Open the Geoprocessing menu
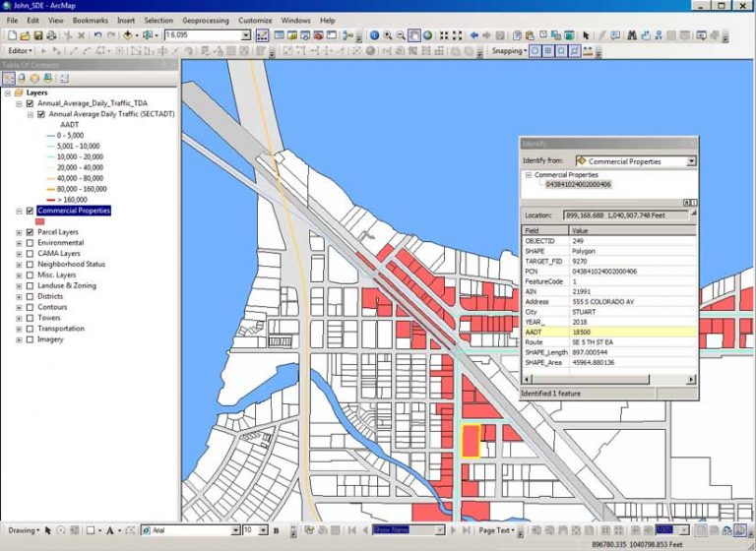The image size is (756, 551). pos(205,20)
